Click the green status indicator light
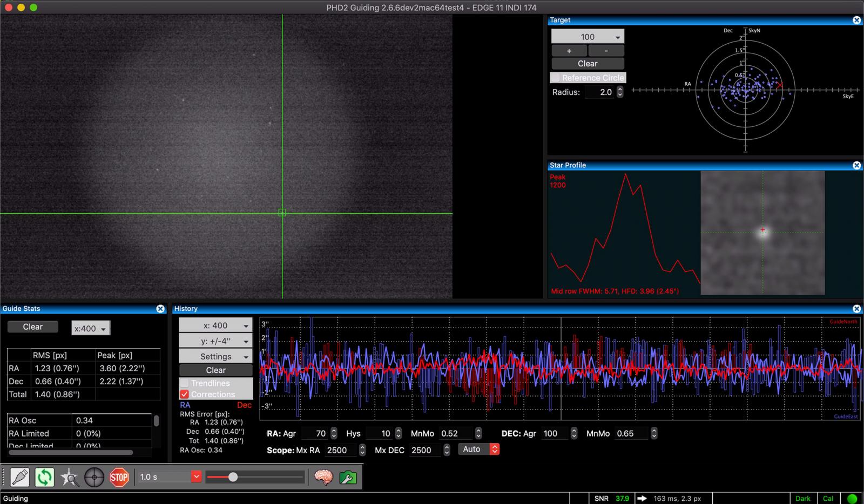The image size is (864, 504). [852, 499]
